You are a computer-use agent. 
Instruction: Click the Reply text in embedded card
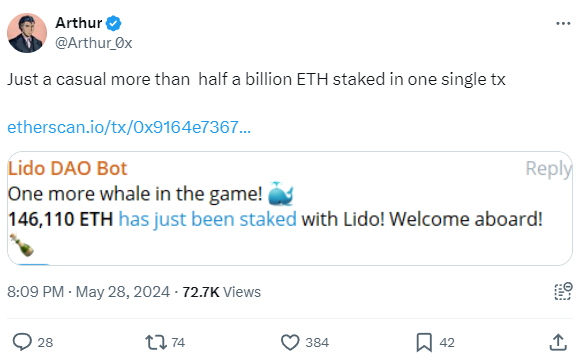[548, 169]
